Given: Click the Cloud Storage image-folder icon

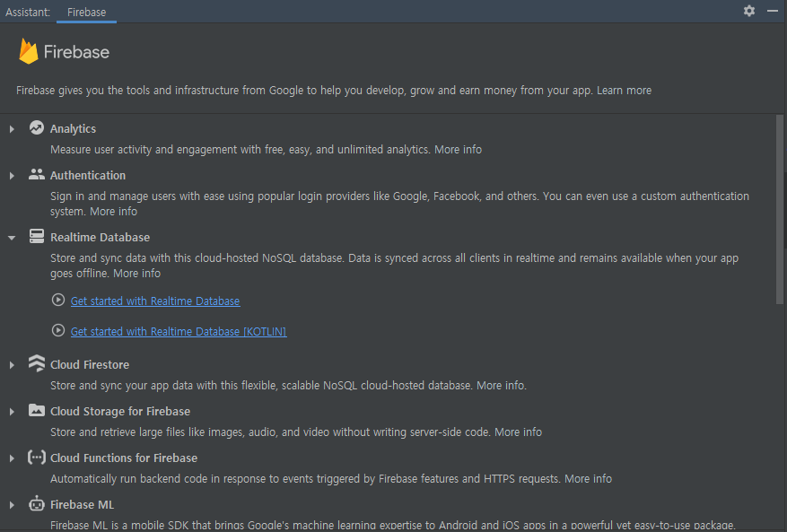Looking at the screenshot, I should pyautogui.click(x=37, y=411).
